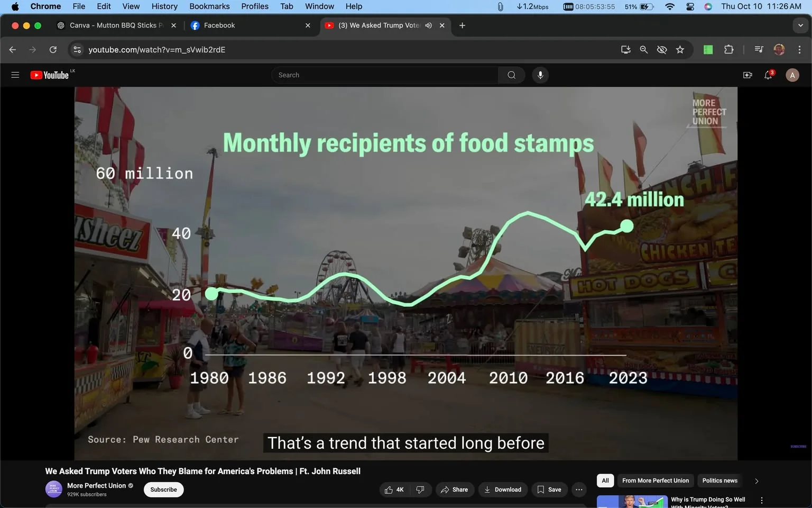Image resolution: width=812 pixels, height=508 pixels.
Task: Open the Chrome profile avatar
Action: click(779, 50)
